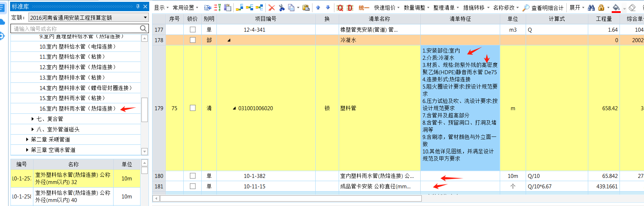Click the copy icon in the toolbar
Image resolution: width=644 pixels, height=206 pixels.
coord(291,8)
